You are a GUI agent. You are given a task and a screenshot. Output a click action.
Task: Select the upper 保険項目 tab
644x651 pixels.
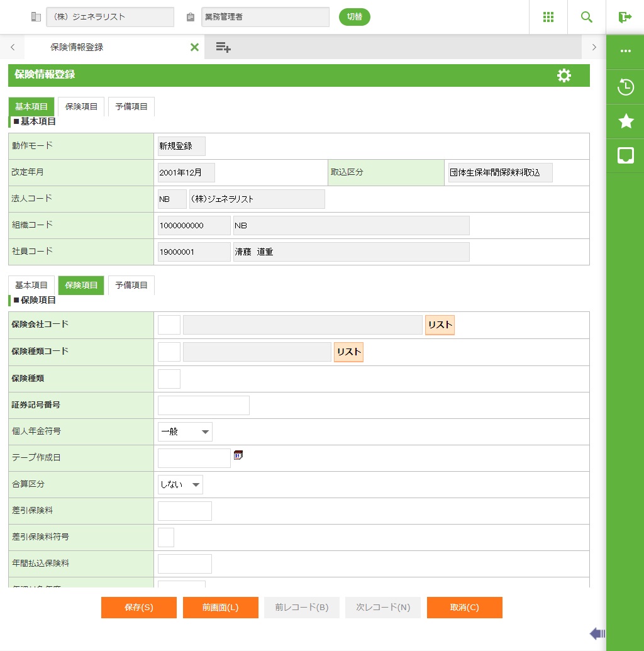(81, 107)
